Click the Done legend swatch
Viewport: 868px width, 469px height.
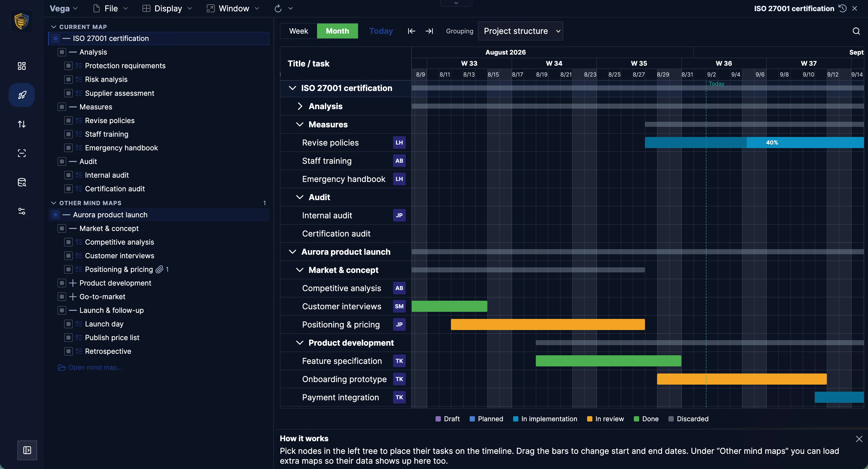pos(636,419)
